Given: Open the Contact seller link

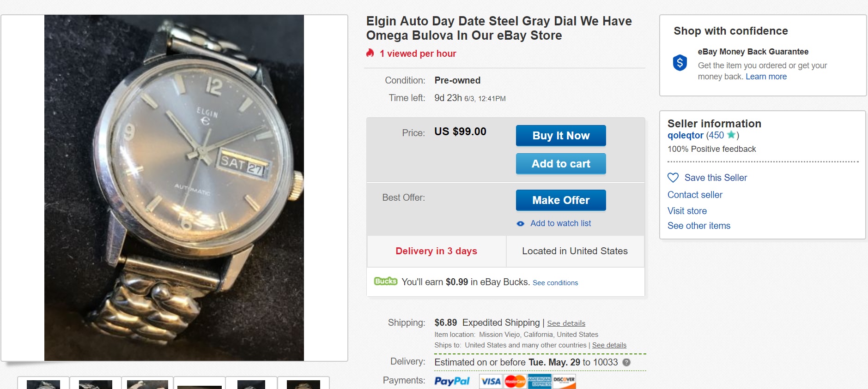Looking at the screenshot, I should (695, 195).
